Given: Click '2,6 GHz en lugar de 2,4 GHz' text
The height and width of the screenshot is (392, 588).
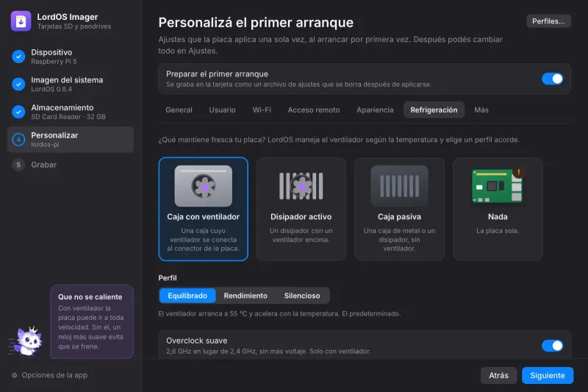Looking at the screenshot, I should click(x=268, y=352).
